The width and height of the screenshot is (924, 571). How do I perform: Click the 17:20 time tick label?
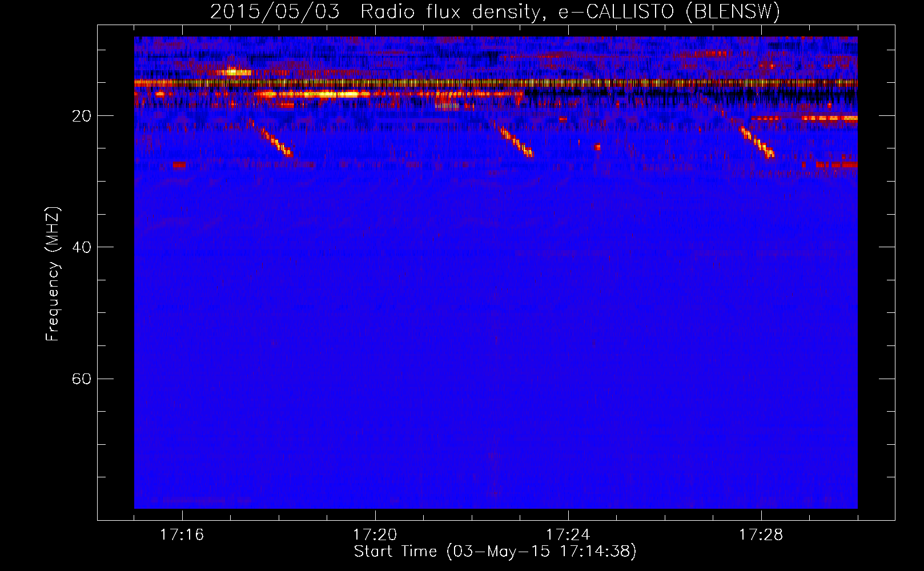click(375, 535)
